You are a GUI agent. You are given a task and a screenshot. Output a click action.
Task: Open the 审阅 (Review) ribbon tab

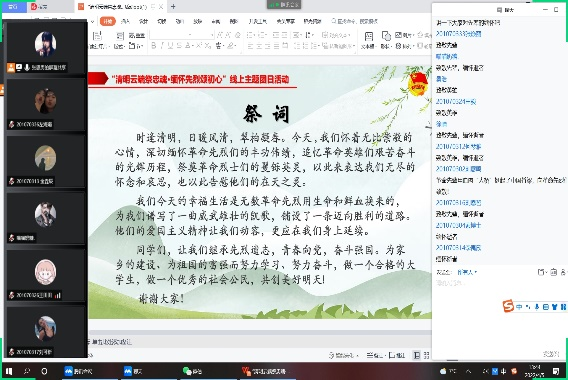(x=216, y=21)
